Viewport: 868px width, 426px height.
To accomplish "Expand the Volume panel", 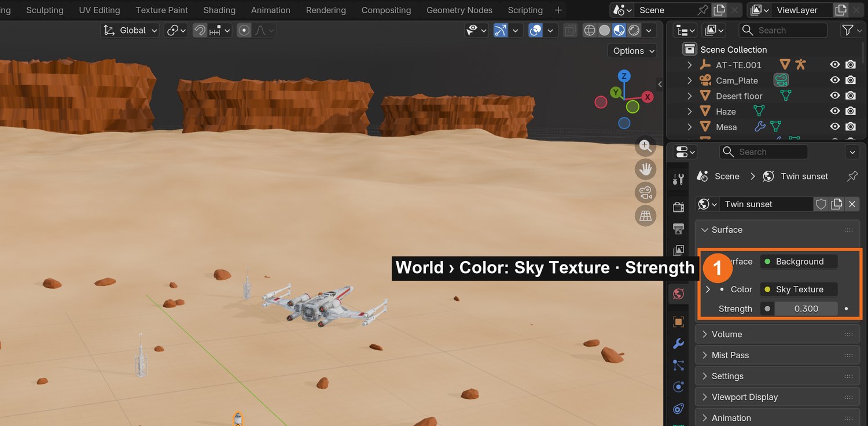I will (x=777, y=334).
